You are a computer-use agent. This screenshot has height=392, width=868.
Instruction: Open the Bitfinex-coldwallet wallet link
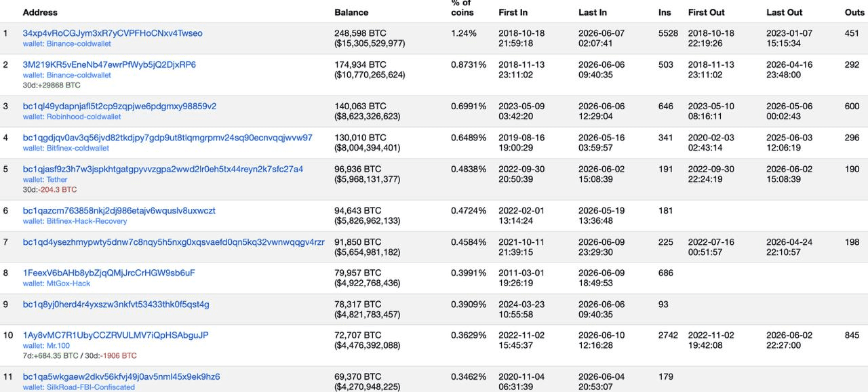(77, 149)
